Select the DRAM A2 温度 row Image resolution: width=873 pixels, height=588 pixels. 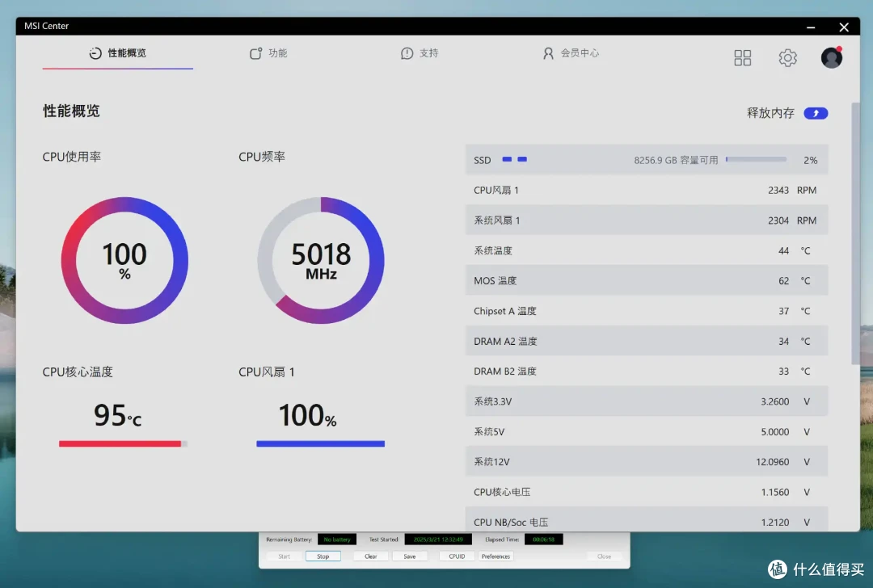point(647,341)
